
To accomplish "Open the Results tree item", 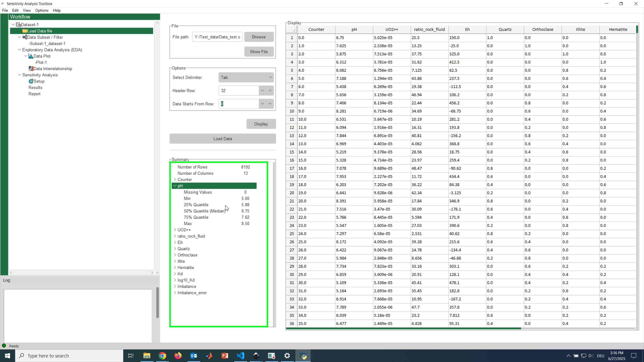I will (35, 87).
